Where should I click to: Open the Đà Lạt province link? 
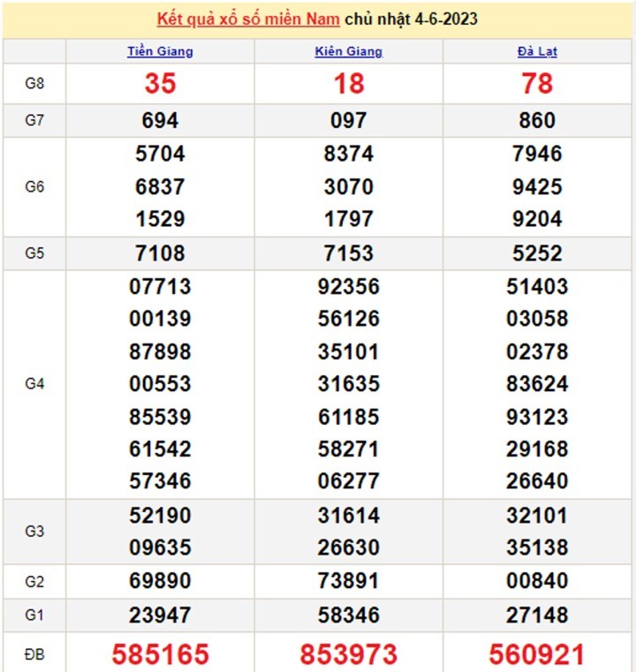[537, 51]
